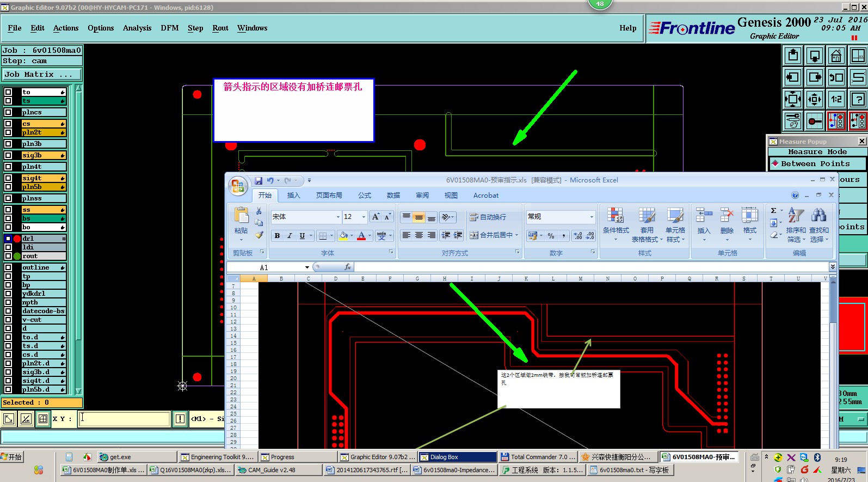
Task: Expand the Excel formula bar
Action: 833,267
